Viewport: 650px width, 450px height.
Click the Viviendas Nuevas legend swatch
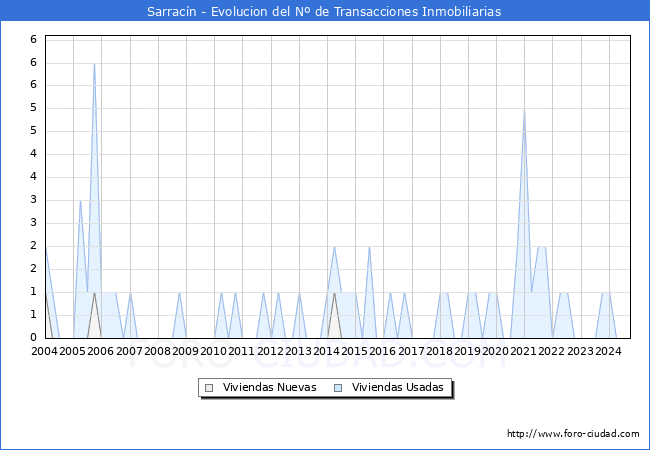tap(209, 388)
